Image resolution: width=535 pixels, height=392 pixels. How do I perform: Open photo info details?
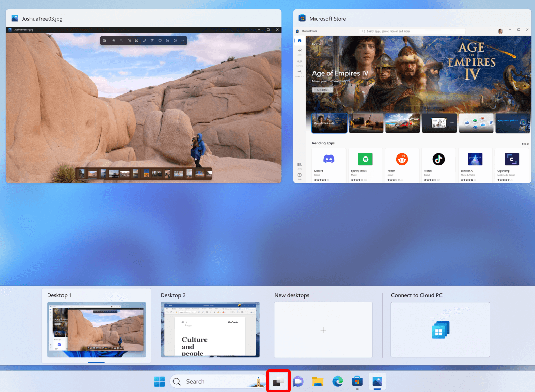tap(175, 40)
